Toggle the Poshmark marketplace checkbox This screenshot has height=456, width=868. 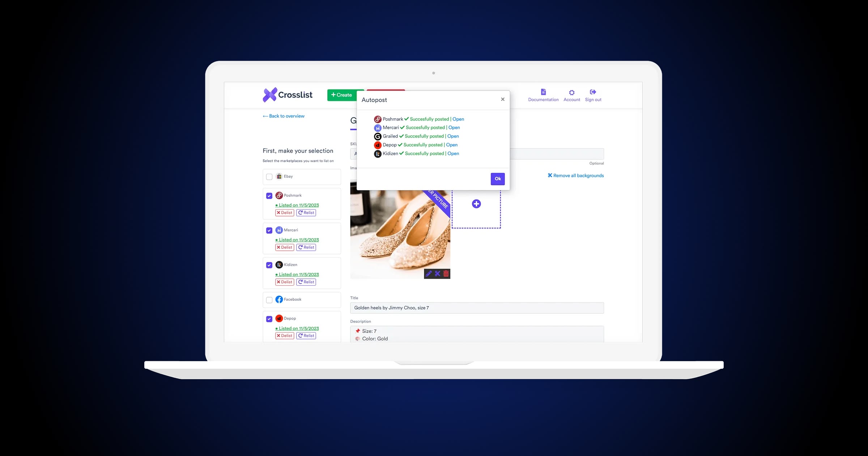(x=269, y=195)
